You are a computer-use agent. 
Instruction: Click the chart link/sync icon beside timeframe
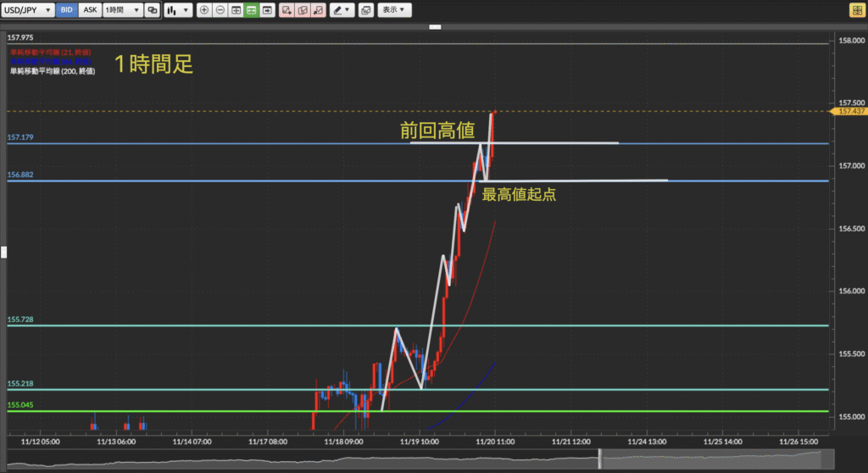click(153, 10)
